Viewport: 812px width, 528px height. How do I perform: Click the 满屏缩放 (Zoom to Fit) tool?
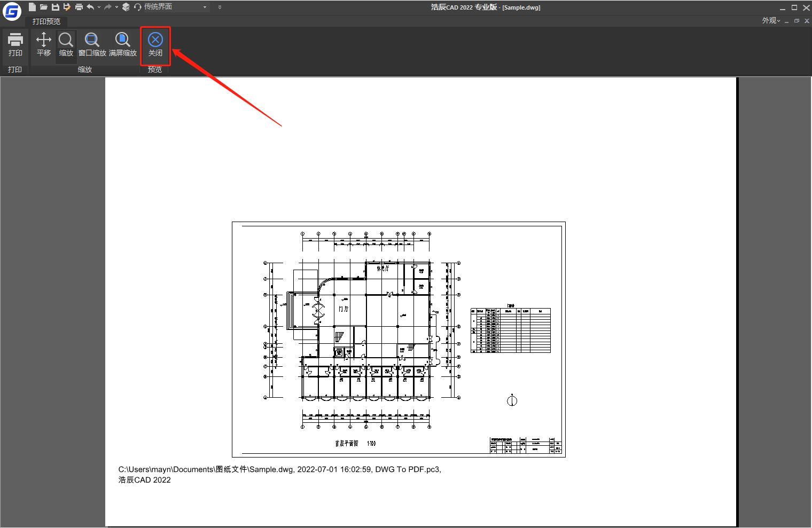[x=123, y=45]
